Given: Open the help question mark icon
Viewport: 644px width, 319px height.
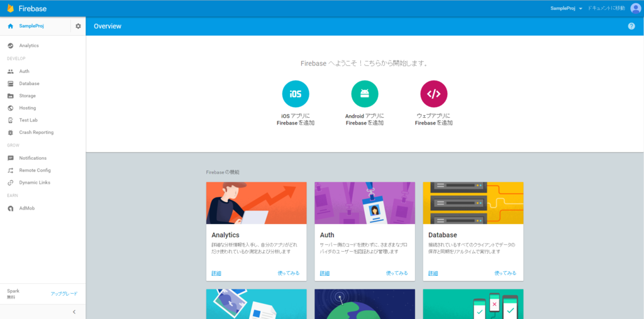Looking at the screenshot, I should tap(631, 26).
